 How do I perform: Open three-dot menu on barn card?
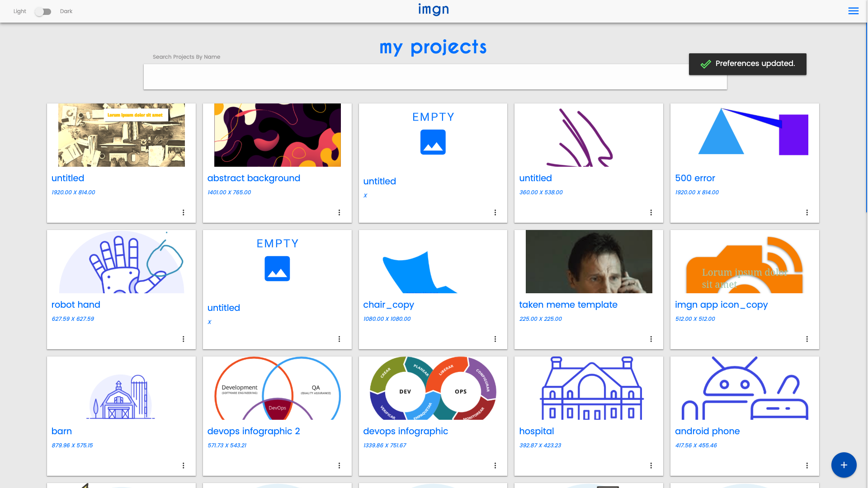point(183,465)
